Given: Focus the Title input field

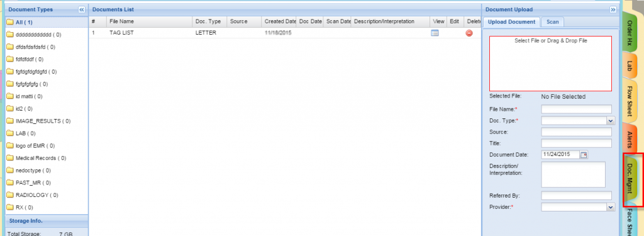Looking at the screenshot, I should tap(577, 143).
